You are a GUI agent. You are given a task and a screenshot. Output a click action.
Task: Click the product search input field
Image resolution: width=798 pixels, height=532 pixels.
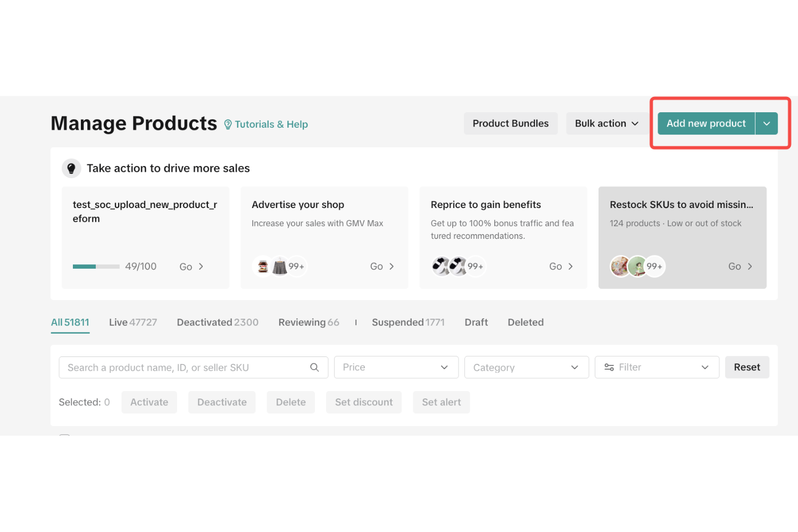186,368
